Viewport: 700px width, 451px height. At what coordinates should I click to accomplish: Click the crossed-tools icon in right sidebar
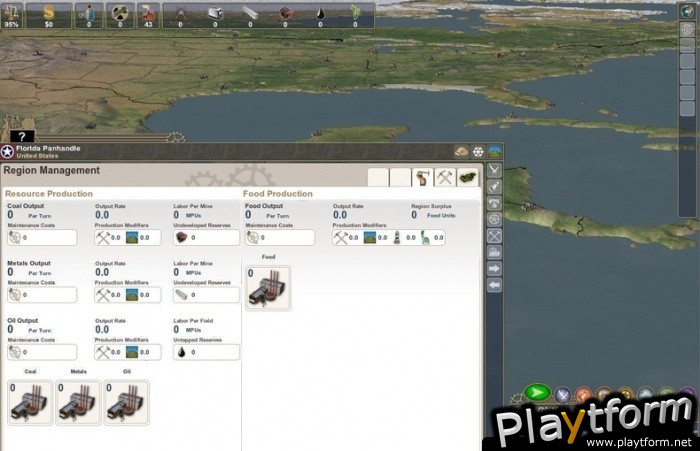pyautogui.click(x=494, y=236)
